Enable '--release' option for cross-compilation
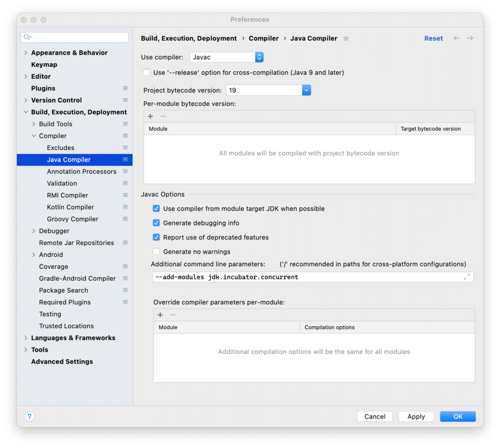500x448 pixels. pos(146,72)
